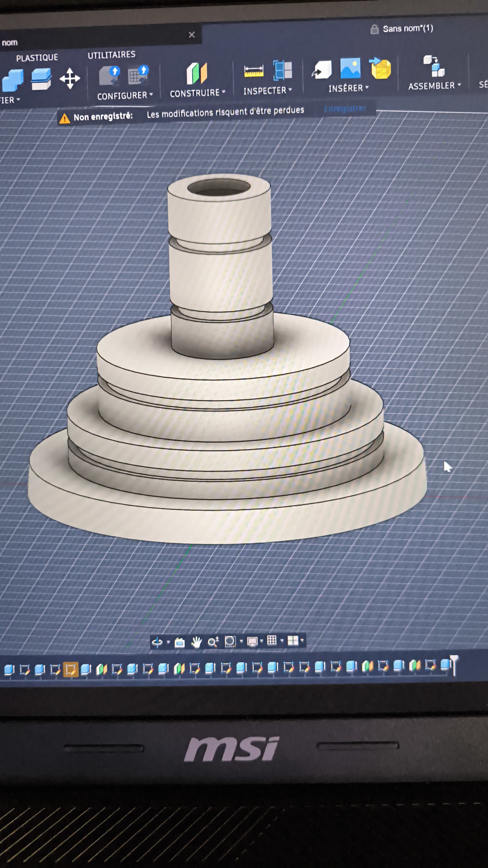The width and height of the screenshot is (488, 868).
Task: Open the insert Canevas image tool
Action: point(350,68)
